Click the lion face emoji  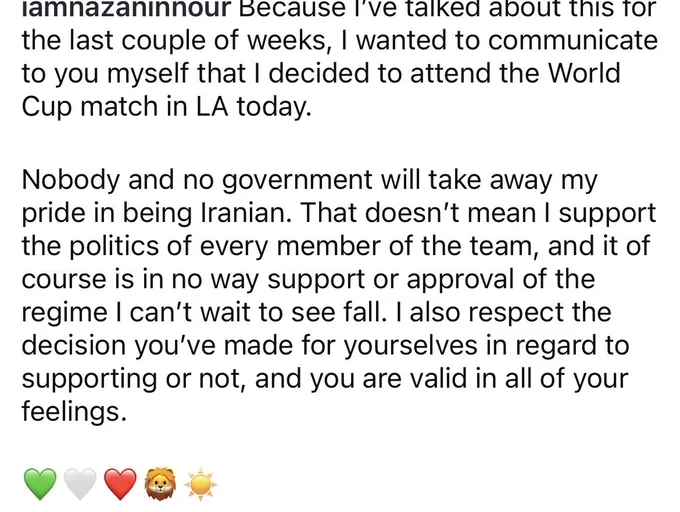pyautogui.click(x=160, y=484)
